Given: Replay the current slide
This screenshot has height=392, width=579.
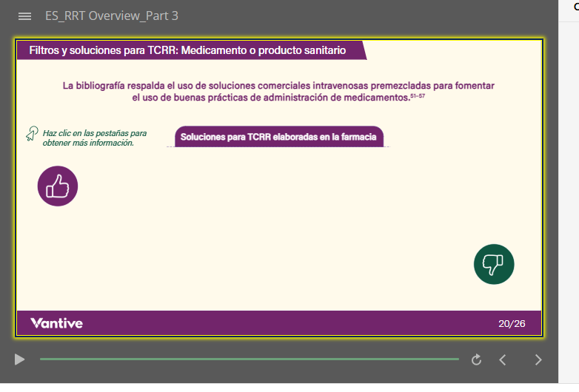Looking at the screenshot, I should pos(476,359).
